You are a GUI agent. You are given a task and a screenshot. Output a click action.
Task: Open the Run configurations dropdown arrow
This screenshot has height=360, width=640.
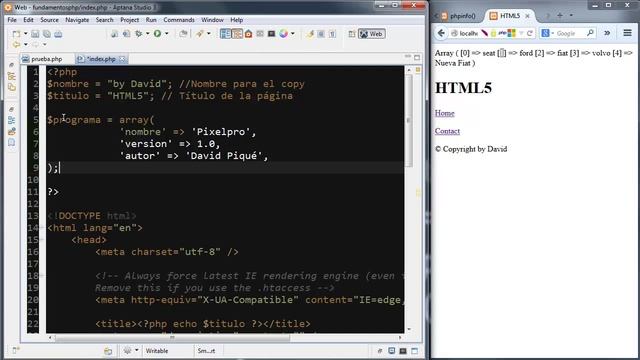167,34
